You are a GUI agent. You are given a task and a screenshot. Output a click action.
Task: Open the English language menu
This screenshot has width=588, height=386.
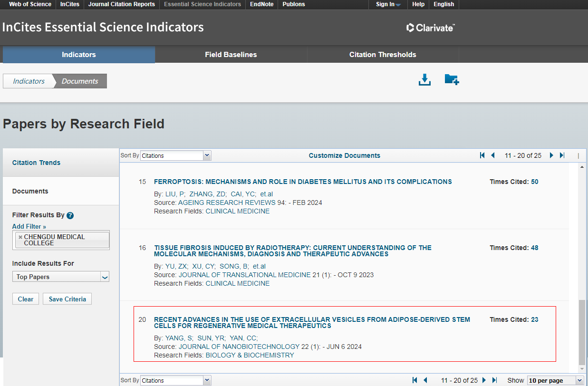(444, 4)
